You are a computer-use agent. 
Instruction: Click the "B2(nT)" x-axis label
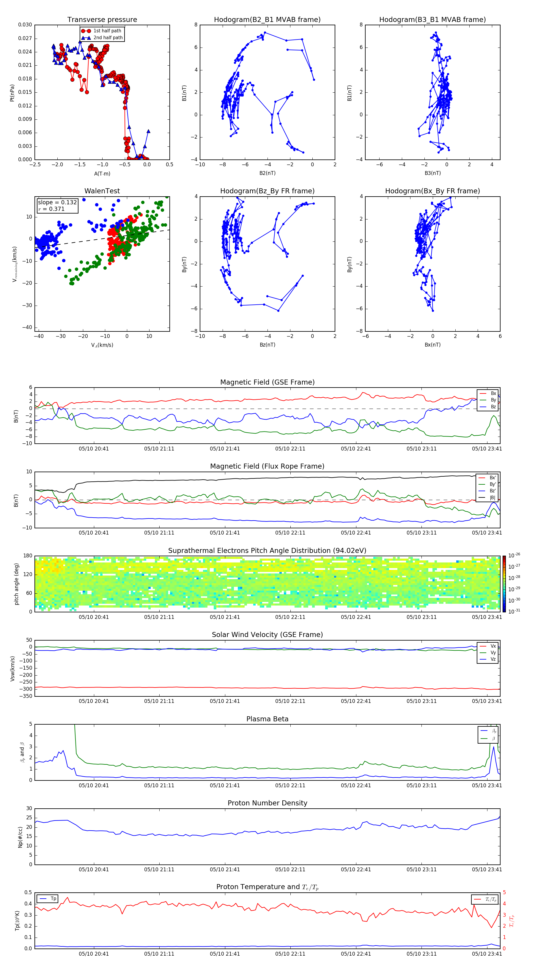[267, 173]
